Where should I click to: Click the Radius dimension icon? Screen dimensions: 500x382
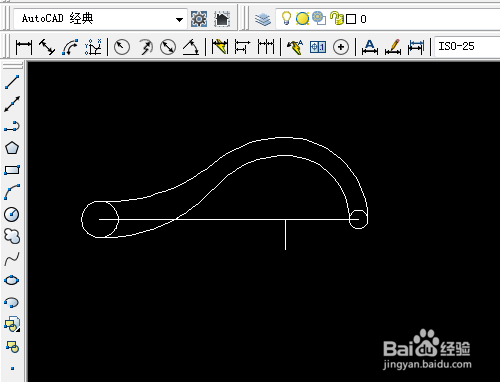(x=122, y=47)
